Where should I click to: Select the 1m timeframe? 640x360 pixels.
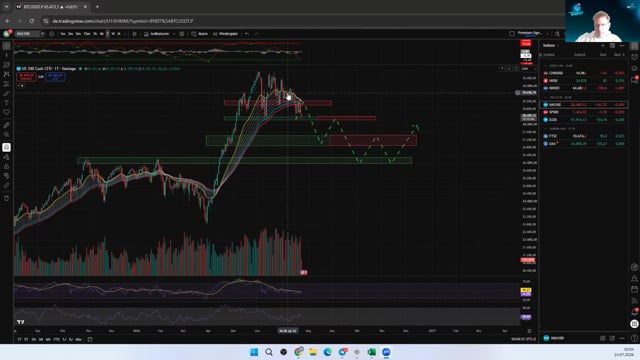pyautogui.click(x=63, y=34)
